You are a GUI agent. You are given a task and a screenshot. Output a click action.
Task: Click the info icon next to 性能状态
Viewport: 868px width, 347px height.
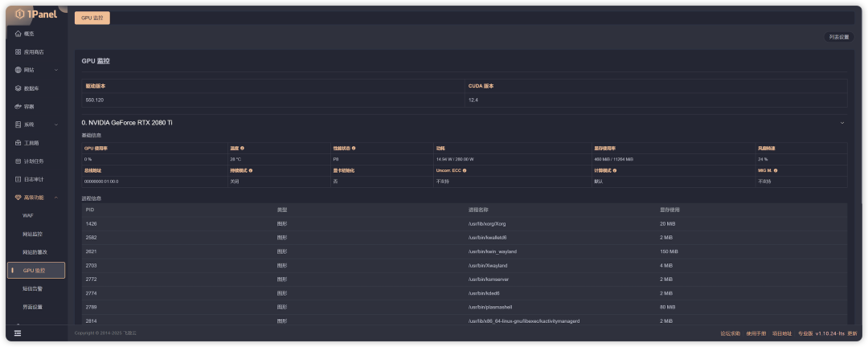[354, 149]
